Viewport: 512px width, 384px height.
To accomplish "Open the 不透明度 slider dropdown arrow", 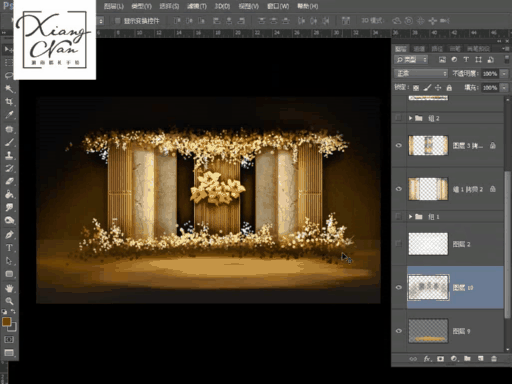I will [504, 74].
